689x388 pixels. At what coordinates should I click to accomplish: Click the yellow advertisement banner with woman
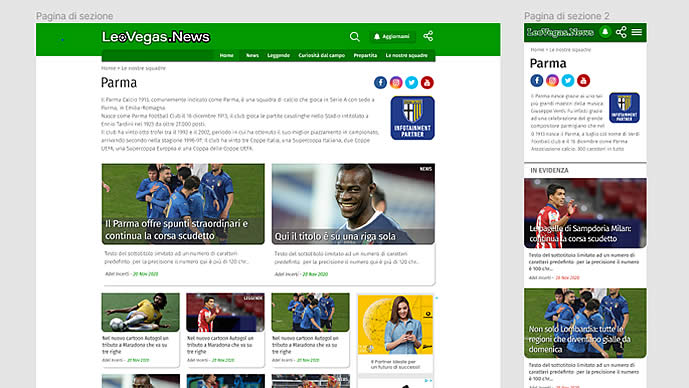[x=395, y=325]
